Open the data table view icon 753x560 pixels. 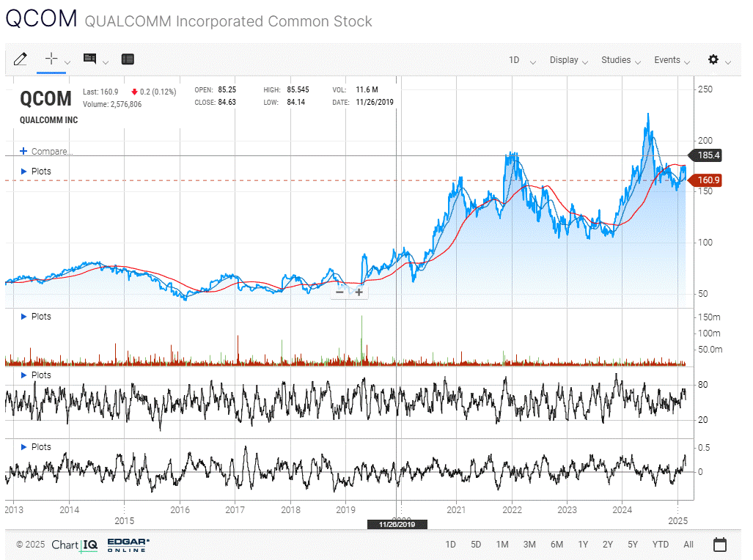click(x=128, y=59)
